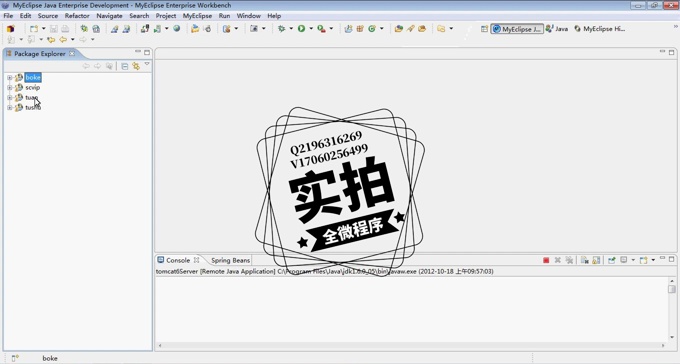This screenshot has height=364, width=680.
Task: Open the Open Console dropdown arrow
Action: coord(653,260)
